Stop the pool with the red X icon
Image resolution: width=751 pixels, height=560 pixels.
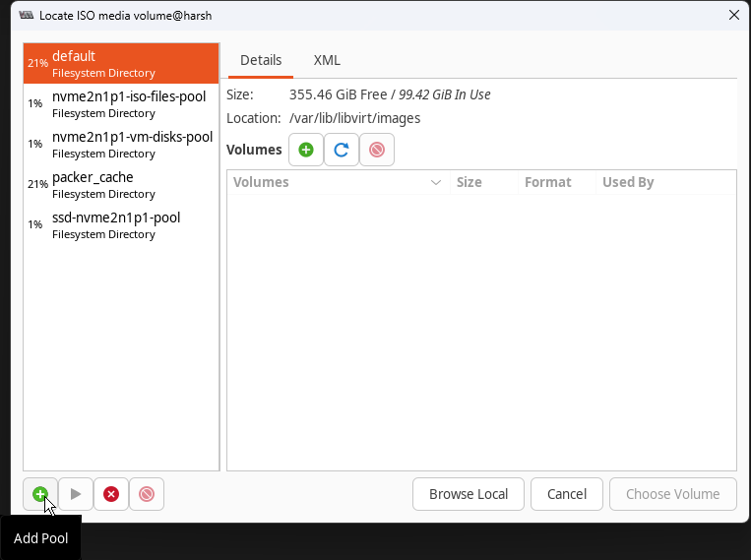[111, 494]
